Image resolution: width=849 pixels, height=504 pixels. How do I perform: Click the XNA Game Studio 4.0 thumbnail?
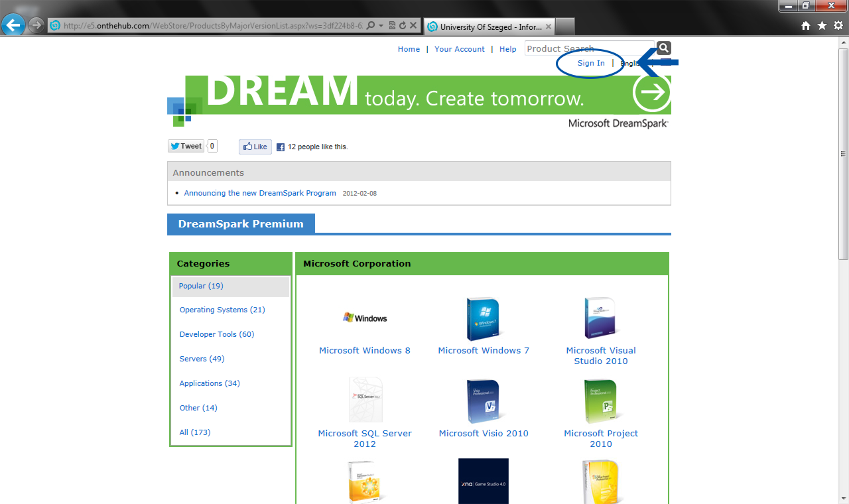point(484,481)
